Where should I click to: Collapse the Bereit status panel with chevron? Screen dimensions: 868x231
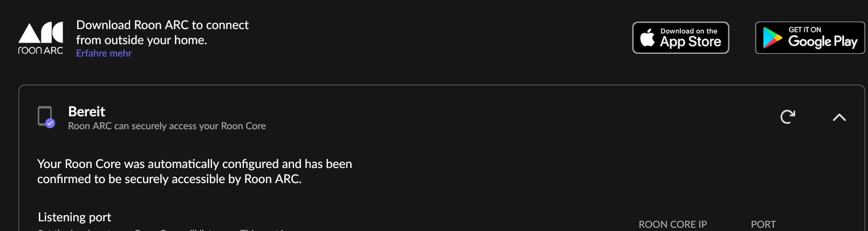[x=839, y=117]
